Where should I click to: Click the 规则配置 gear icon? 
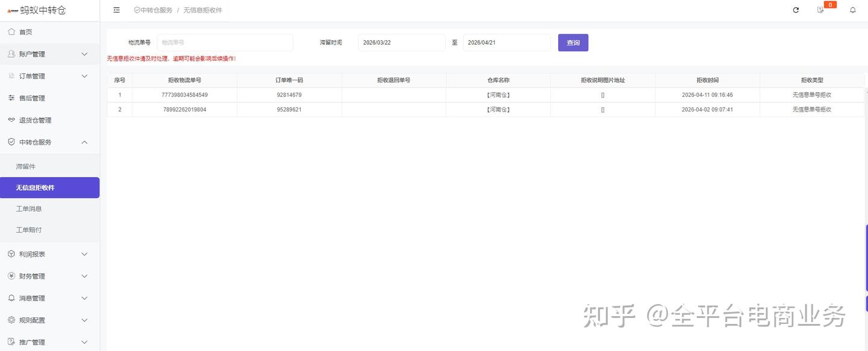[11, 320]
